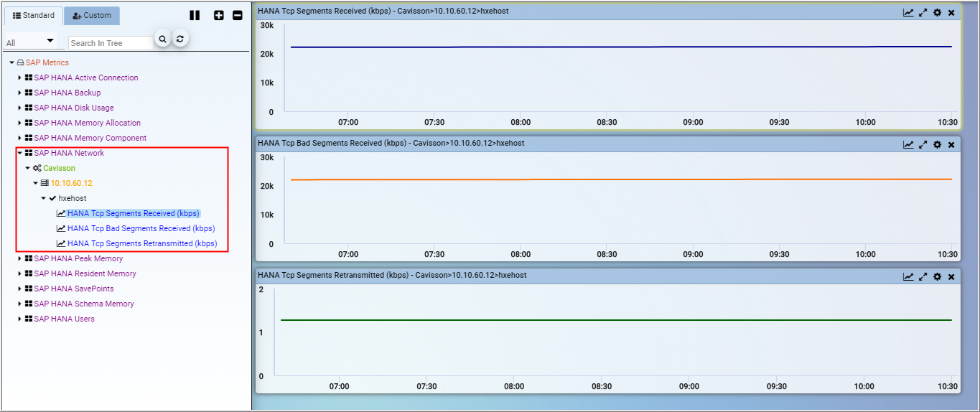Click chart-type icon on Bad Segments panel
The width and height of the screenshot is (980, 412).
pos(908,144)
